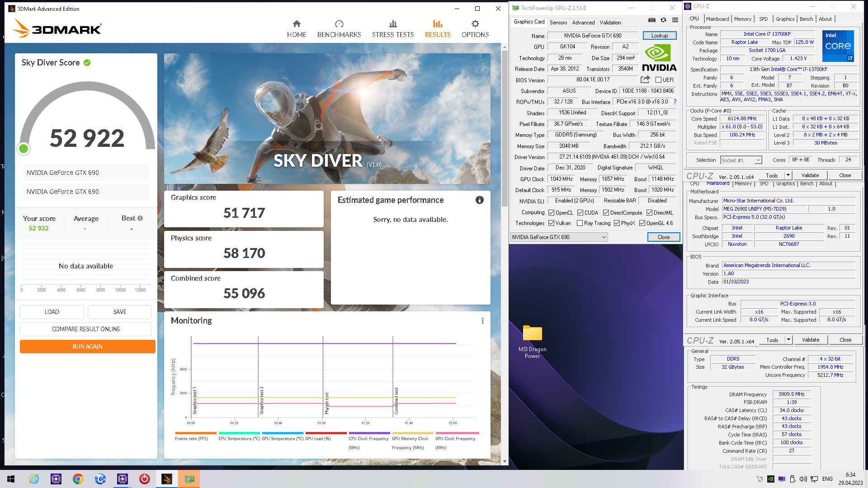Toggle the DirectML checkbox
Image resolution: width=868 pixels, height=488 pixels.
(649, 213)
